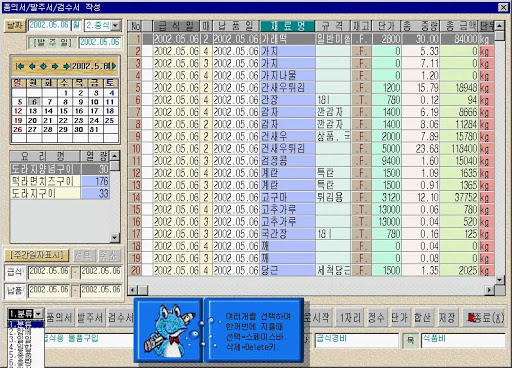Click the 총 중량 column header
The height and width of the screenshot is (368, 512).
point(421,26)
